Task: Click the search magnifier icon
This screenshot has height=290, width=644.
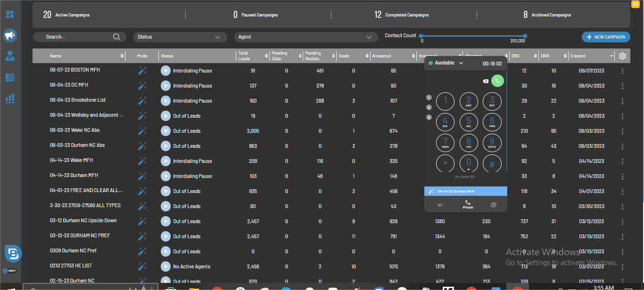Action: [116, 37]
